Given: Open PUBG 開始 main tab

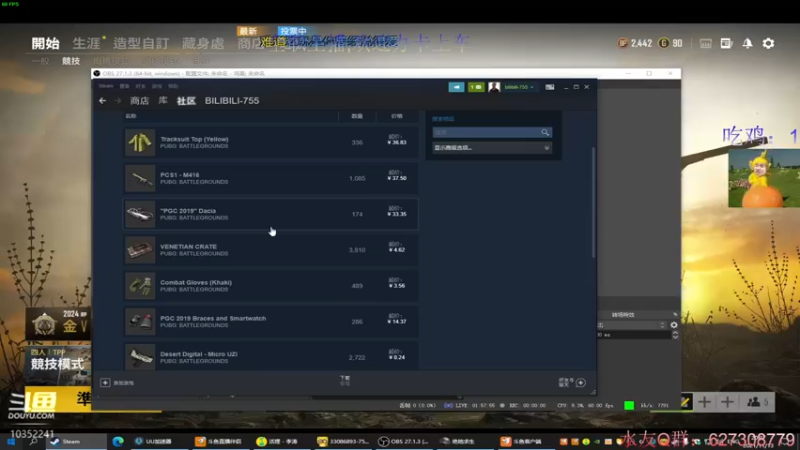Looking at the screenshot, I should (x=45, y=43).
